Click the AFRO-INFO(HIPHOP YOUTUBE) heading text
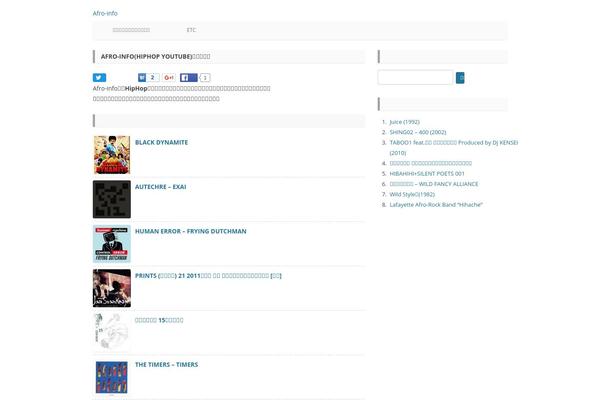Image resolution: width=600 pixels, height=400 pixels. click(155, 56)
